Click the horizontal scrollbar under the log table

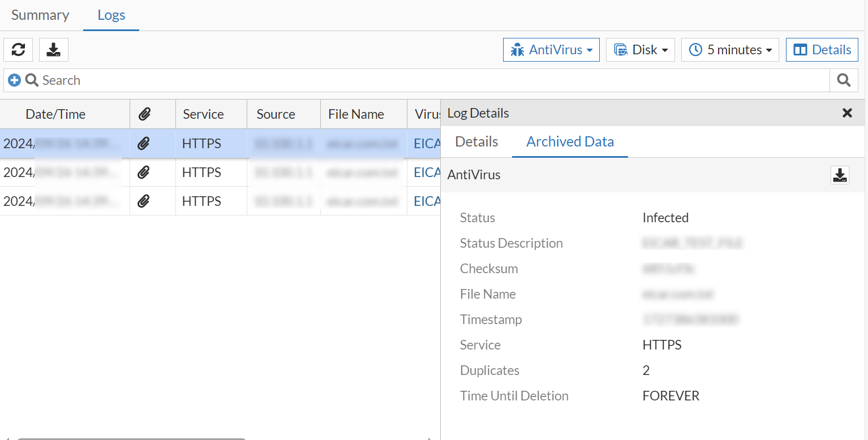click(131, 438)
